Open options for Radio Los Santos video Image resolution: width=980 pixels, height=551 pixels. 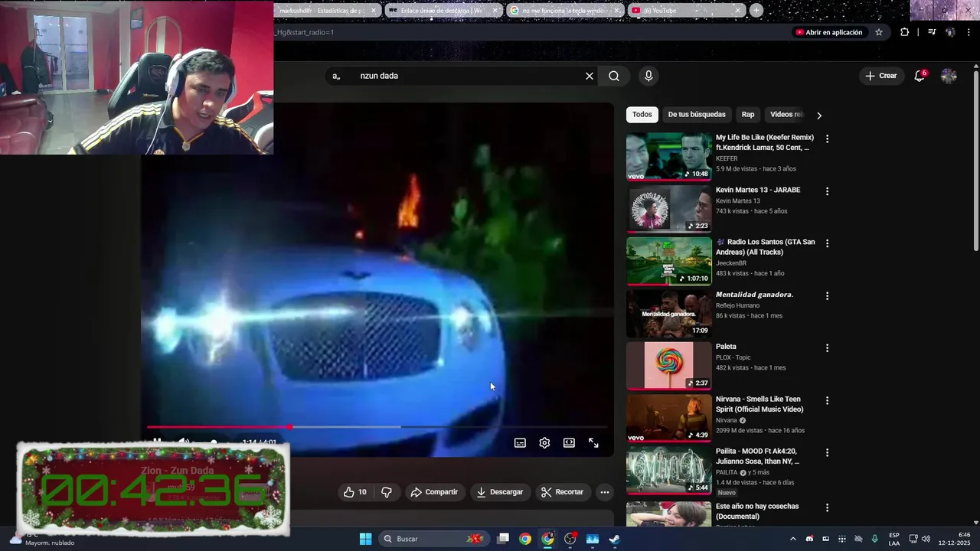click(827, 243)
